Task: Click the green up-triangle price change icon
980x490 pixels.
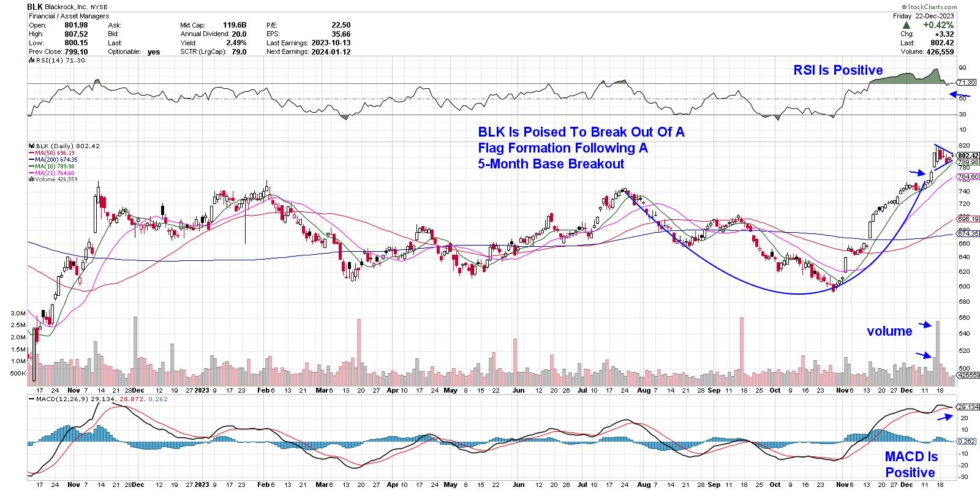Action: (915, 25)
